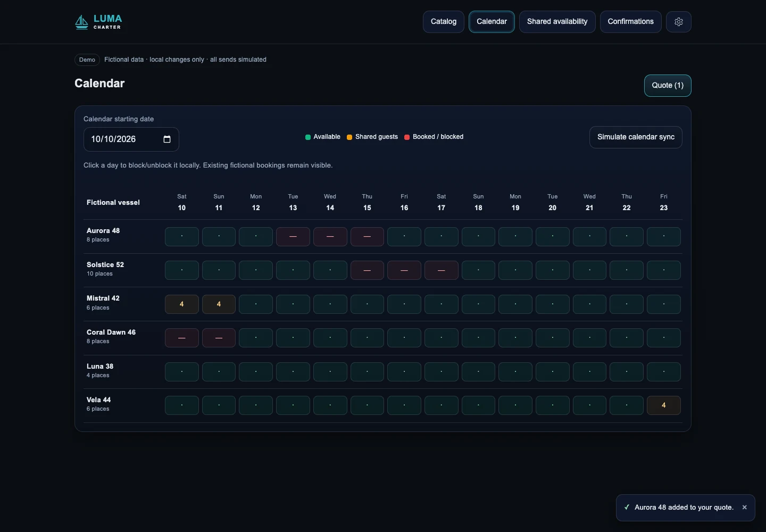Open the Confirmations tab
The image size is (766, 532).
tap(631, 22)
